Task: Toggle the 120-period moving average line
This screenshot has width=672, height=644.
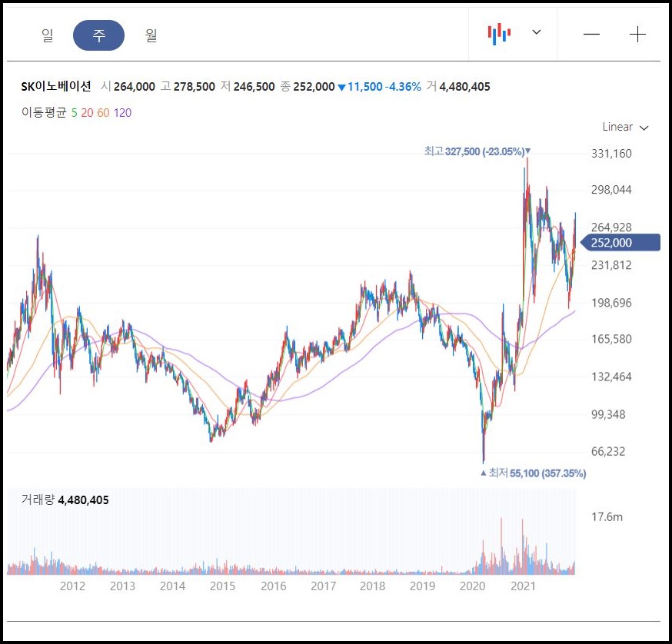Action: point(122,113)
